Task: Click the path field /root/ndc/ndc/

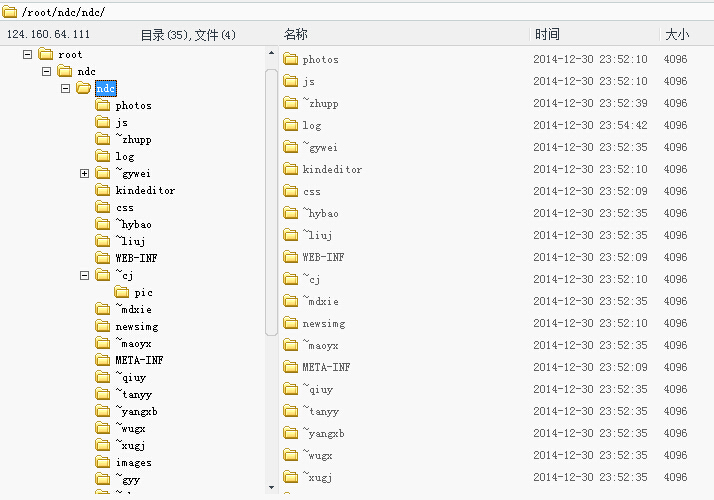Action: 63,12
